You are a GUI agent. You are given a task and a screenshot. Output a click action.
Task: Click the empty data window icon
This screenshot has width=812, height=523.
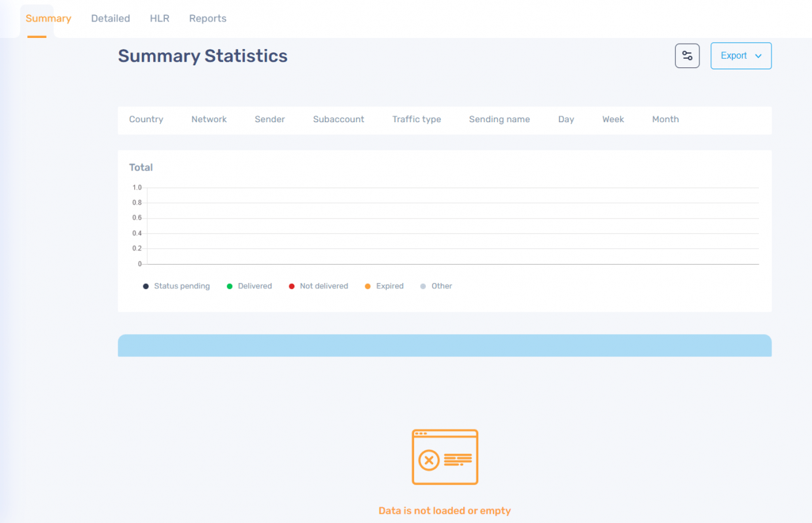tap(445, 457)
